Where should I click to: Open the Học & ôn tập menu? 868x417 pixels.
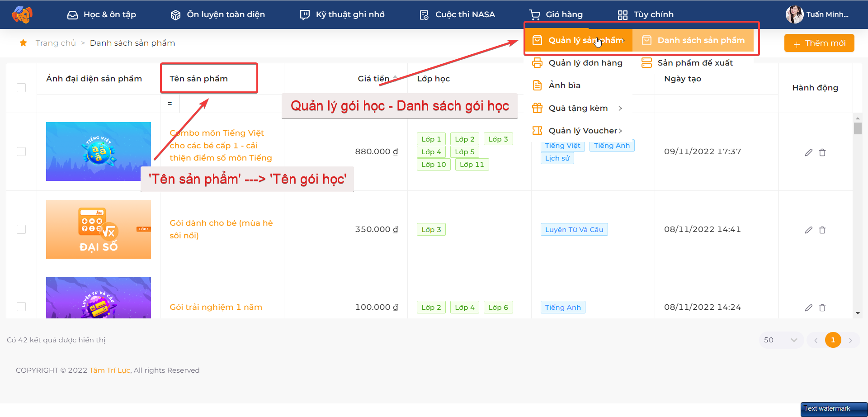(102, 14)
